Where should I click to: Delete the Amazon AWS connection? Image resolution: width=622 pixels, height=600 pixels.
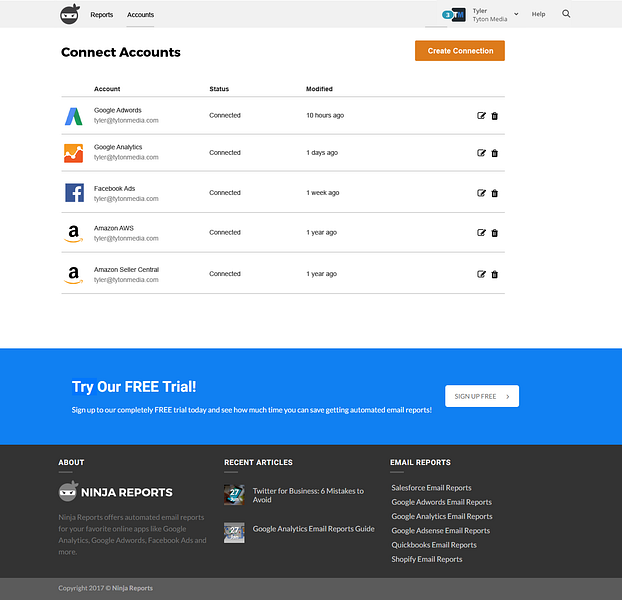[x=495, y=233]
